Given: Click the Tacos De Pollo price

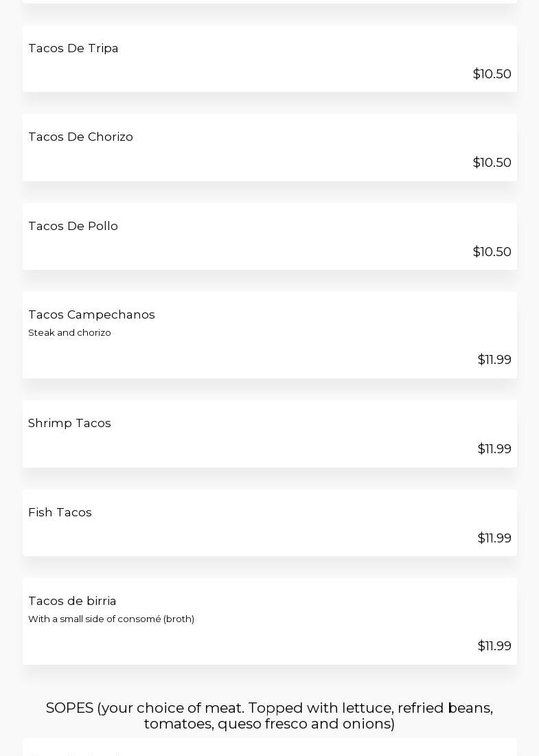Looking at the screenshot, I should 492,252.
